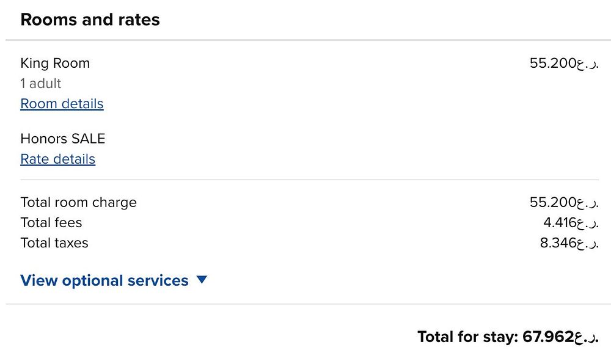Click the Total room charge amount 55.200
The width and height of the screenshot is (611, 364).
point(553,202)
